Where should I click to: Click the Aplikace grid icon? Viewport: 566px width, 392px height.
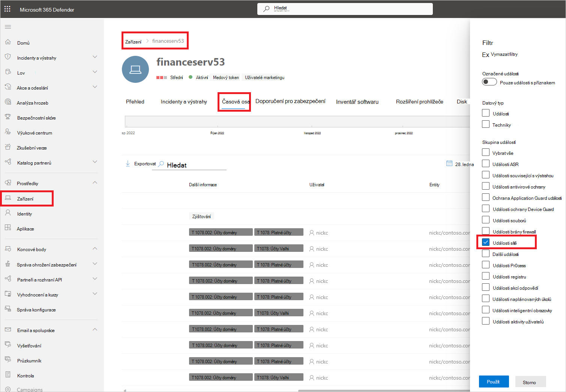click(x=8, y=228)
